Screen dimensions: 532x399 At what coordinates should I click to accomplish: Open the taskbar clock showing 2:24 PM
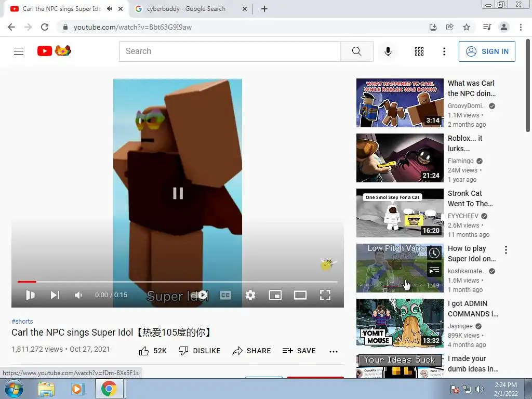click(x=506, y=389)
